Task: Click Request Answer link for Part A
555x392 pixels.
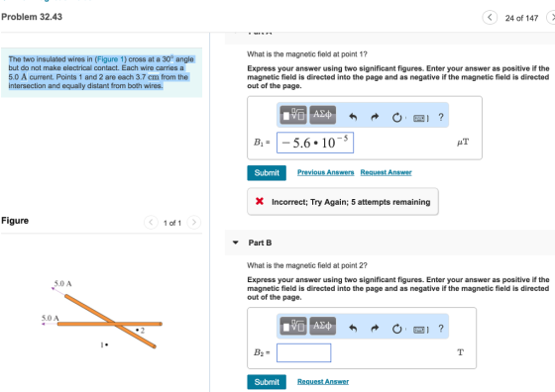Action: (x=386, y=172)
